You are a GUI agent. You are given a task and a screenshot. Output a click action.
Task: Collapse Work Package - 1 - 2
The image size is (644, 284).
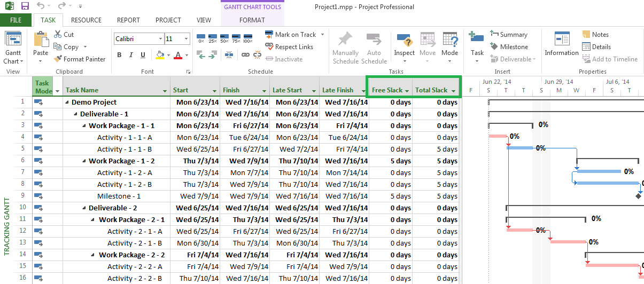(84, 161)
